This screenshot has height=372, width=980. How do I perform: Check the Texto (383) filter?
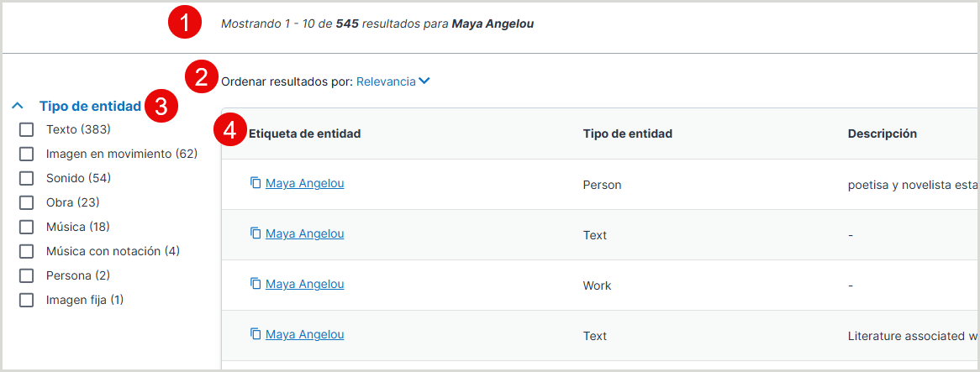tap(26, 130)
